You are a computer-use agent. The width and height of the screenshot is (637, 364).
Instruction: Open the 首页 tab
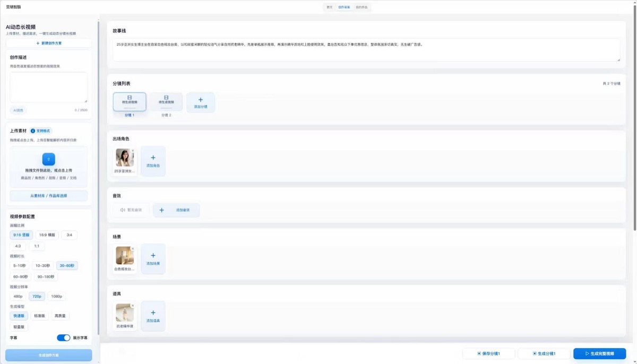pyautogui.click(x=330, y=7)
